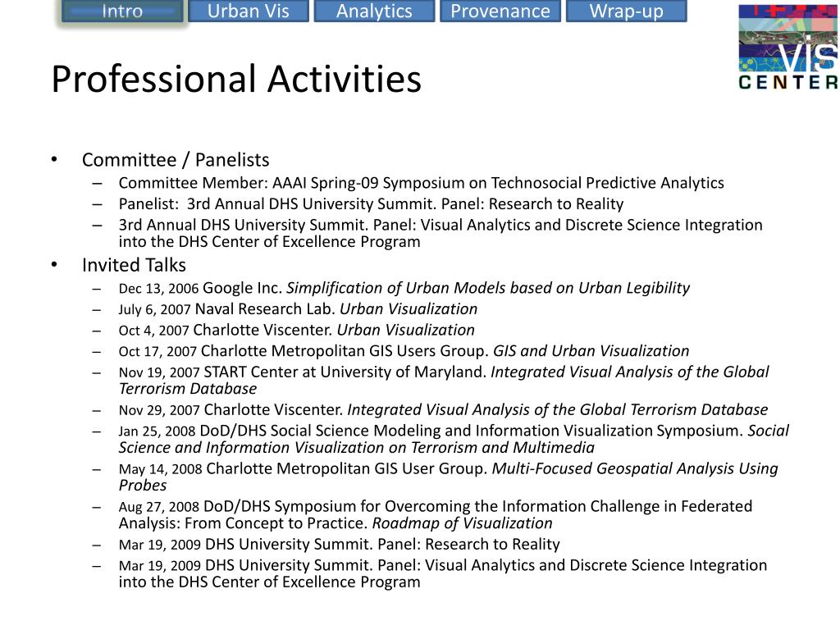Viewport: 840px width, 630px height.
Task: Click Mar 19, 2009 Visual Analytics panel entry
Action: pos(442,573)
